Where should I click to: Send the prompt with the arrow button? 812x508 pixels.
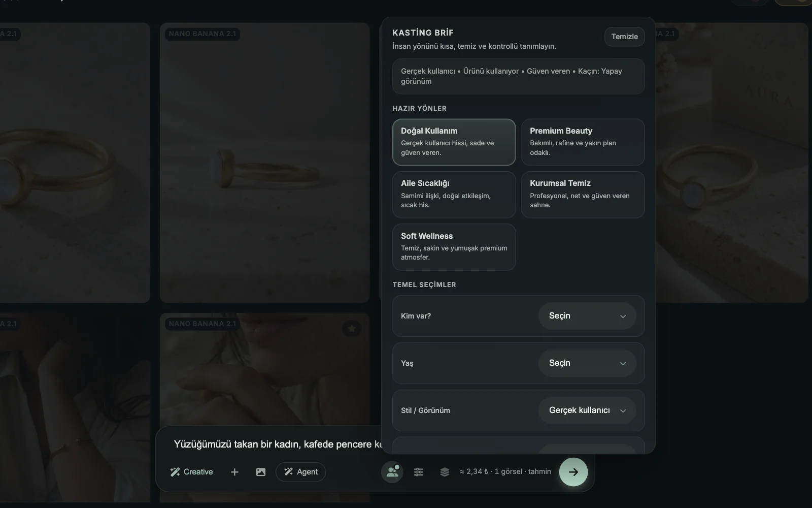573,472
